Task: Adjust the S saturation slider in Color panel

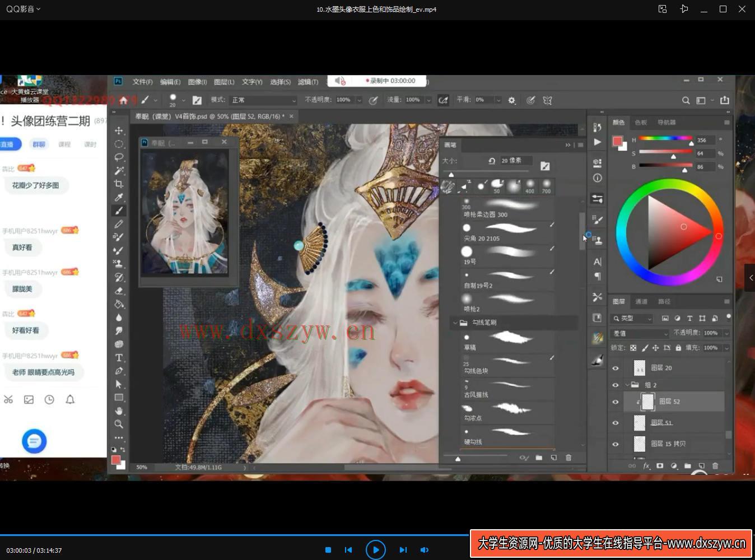Action: [666, 152]
